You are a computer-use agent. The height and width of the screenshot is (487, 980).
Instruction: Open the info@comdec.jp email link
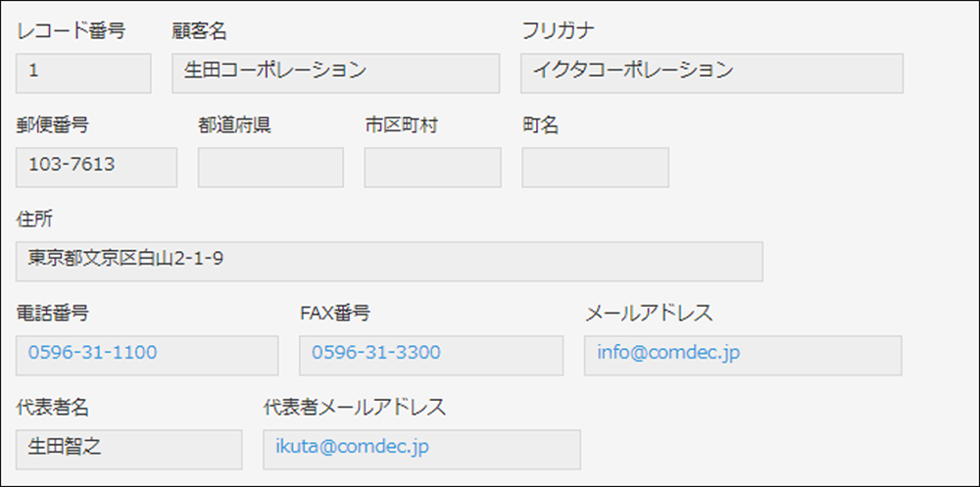click(668, 353)
